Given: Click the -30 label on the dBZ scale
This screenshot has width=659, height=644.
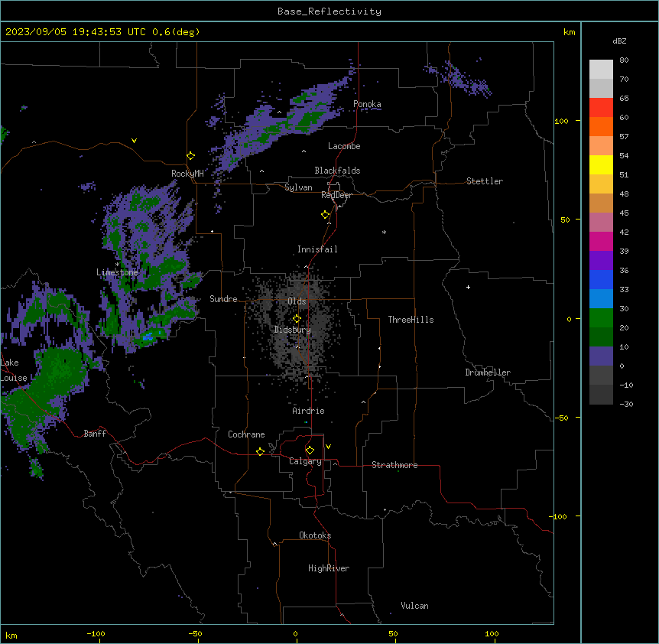Looking at the screenshot, I should [626, 405].
